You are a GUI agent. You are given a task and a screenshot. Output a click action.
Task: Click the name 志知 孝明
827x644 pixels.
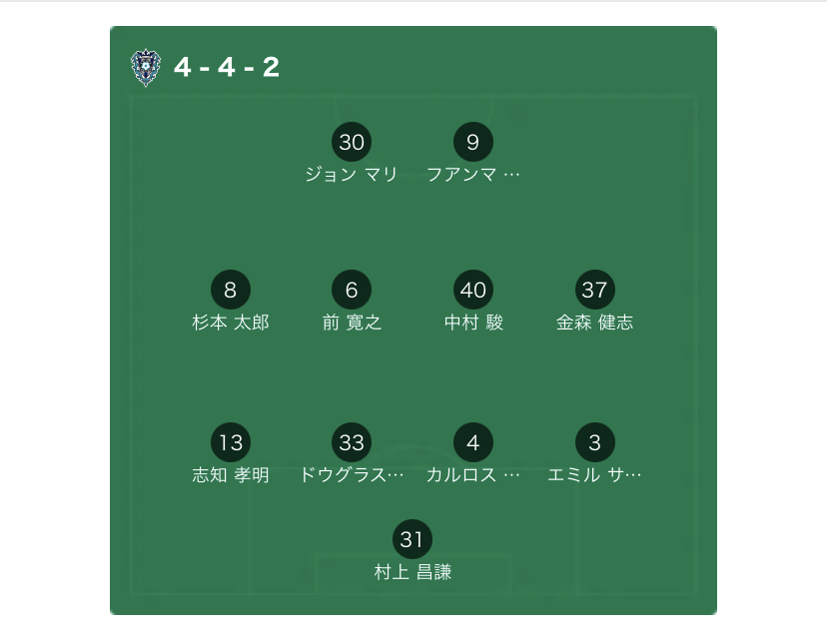pos(231,475)
